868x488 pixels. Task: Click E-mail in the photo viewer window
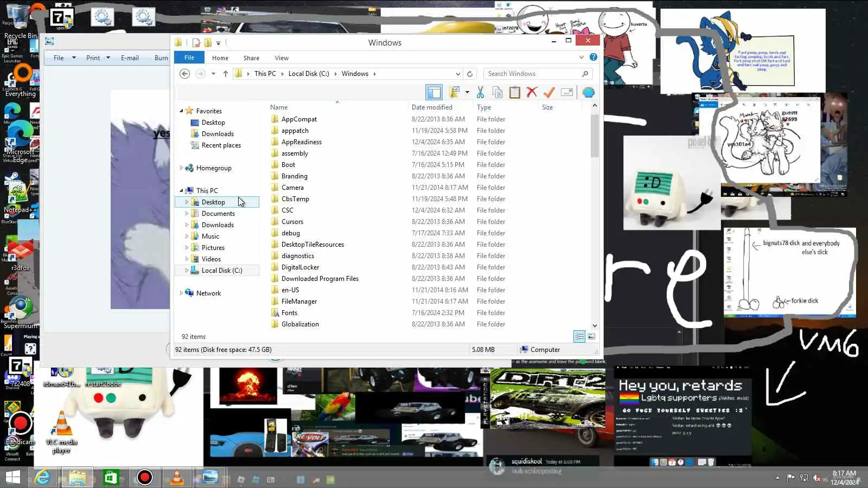click(130, 58)
